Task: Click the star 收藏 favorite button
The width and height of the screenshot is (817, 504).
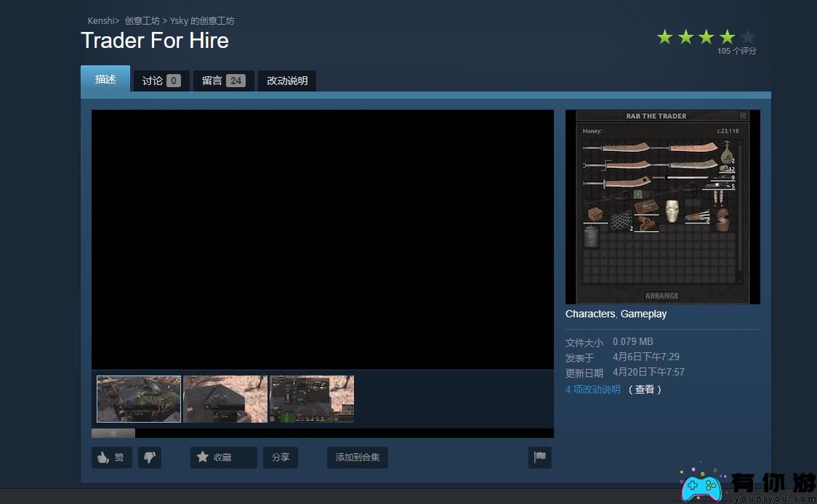Action: point(223,458)
